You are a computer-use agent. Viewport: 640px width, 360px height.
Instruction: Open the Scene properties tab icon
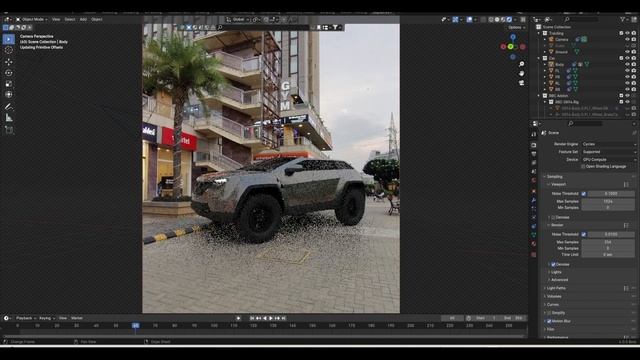[x=533, y=172]
